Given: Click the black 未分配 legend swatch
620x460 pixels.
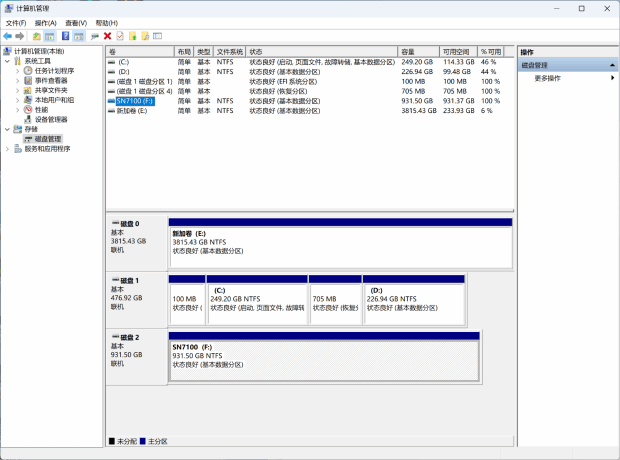Looking at the screenshot, I should (x=112, y=441).
